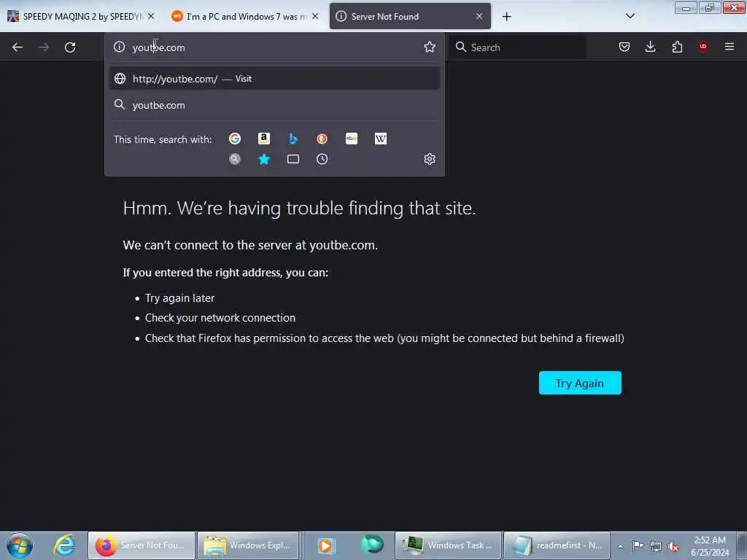Open the Downloads panel
This screenshot has height=560, width=747.
(x=650, y=47)
